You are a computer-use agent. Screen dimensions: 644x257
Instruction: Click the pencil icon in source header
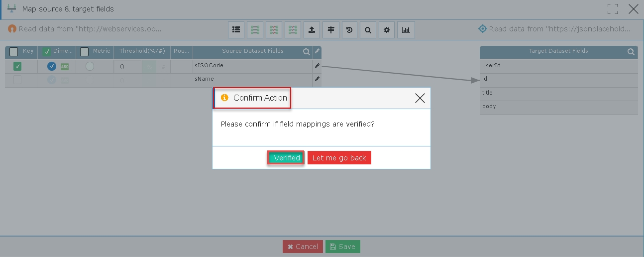[317, 51]
